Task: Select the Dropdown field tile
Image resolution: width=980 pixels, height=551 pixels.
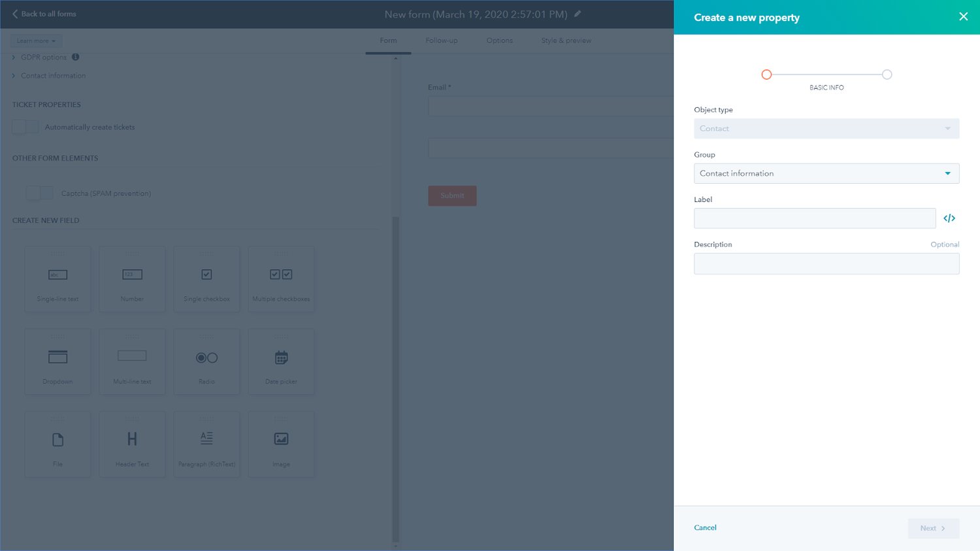Action: (x=57, y=361)
